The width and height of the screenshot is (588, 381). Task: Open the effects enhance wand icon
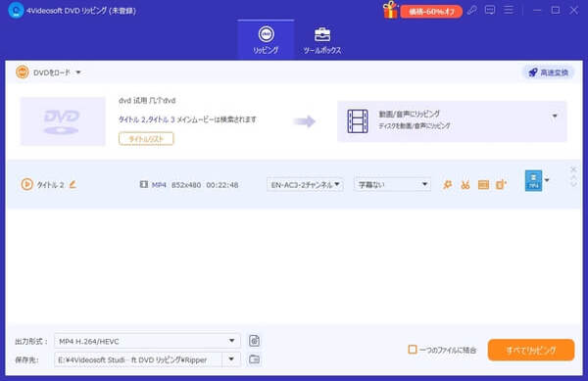pyautogui.click(x=447, y=185)
